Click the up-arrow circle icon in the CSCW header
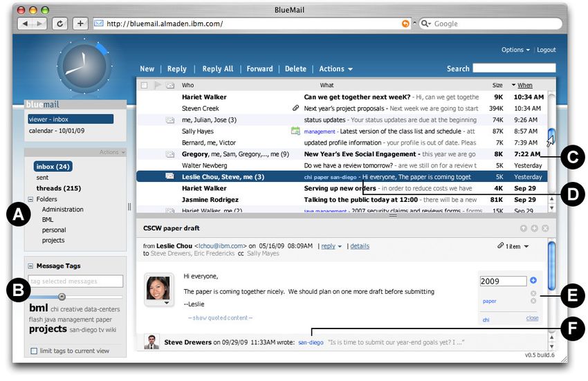This screenshot has width=588, height=381. point(524,228)
